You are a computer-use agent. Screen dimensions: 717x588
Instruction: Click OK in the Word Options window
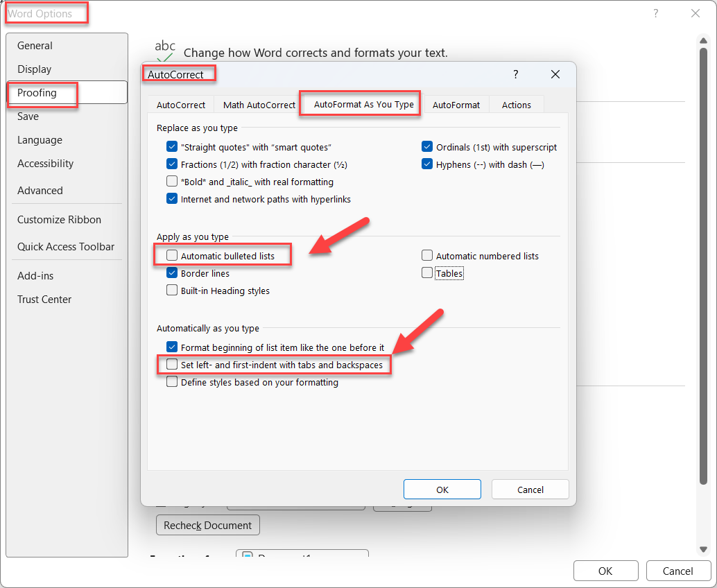(x=605, y=571)
